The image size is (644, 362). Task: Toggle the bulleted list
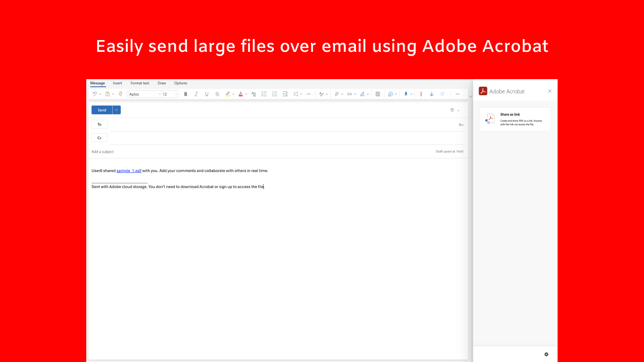[264, 94]
